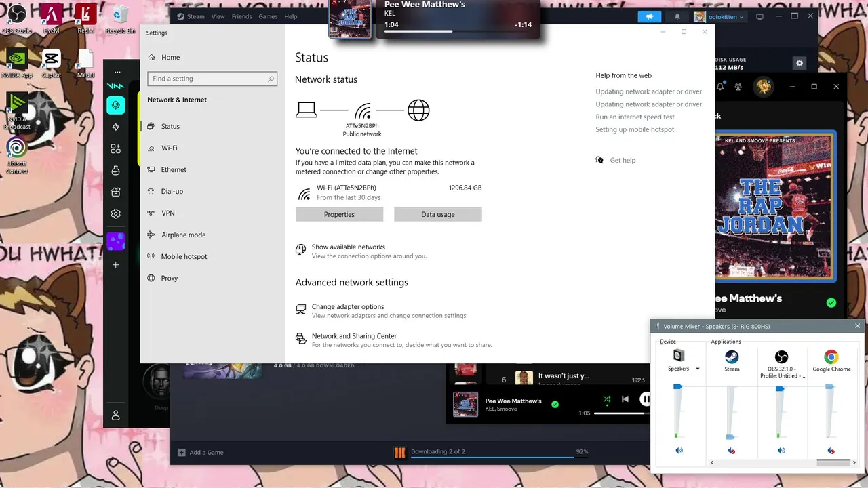The width and height of the screenshot is (868, 488).
Task: Open the NVIDIA App shortcut
Action: (17, 63)
